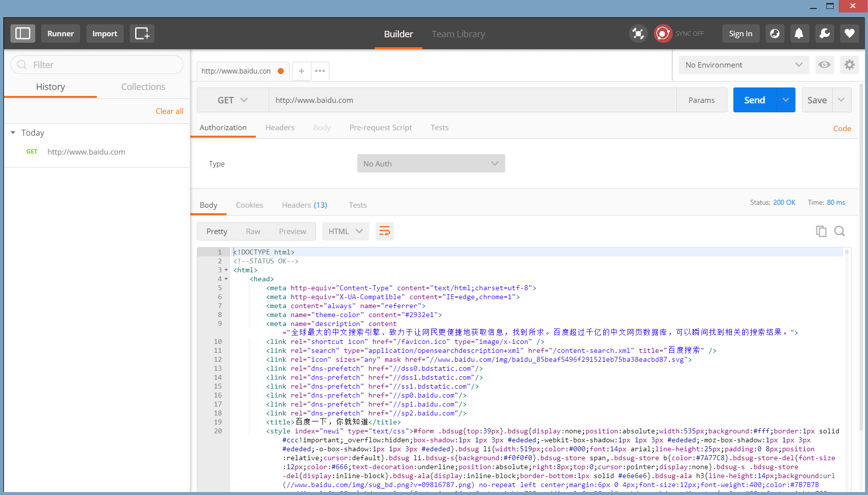Copy the response body to clipboard
The width and height of the screenshot is (868, 495).
pyautogui.click(x=821, y=231)
